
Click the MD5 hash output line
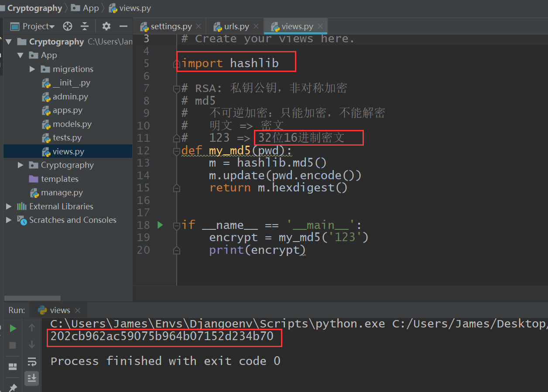pyautogui.click(x=162, y=336)
